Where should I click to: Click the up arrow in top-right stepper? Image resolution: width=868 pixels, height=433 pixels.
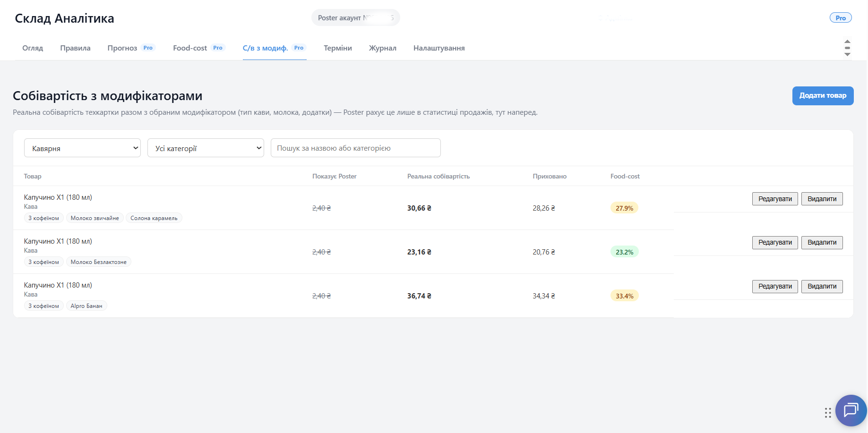click(x=847, y=42)
